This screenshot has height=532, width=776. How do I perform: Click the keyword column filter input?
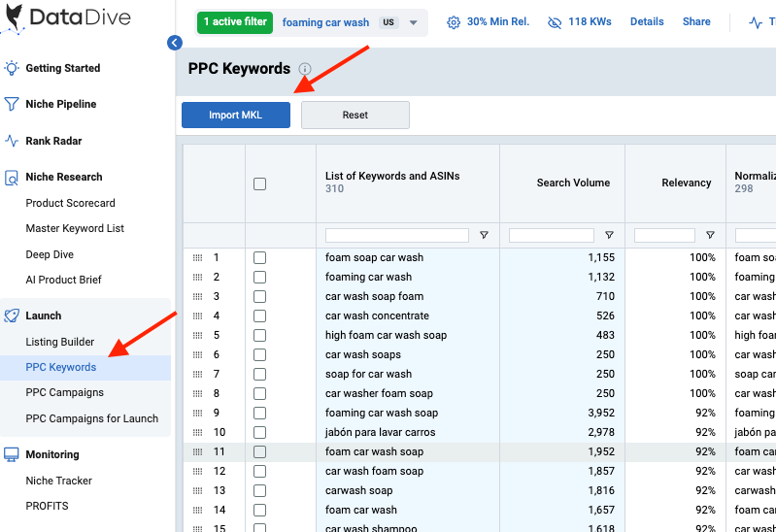click(x=397, y=235)
